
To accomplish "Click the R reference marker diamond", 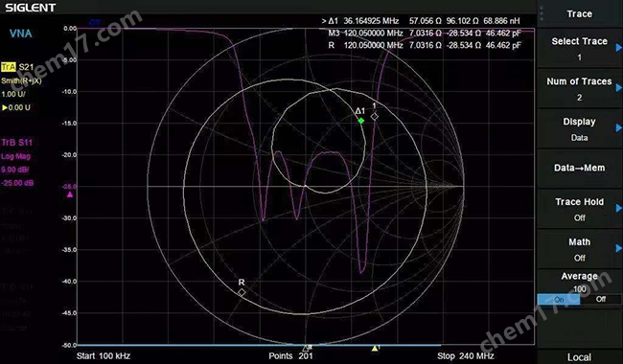I will click(x=242, y=292).
